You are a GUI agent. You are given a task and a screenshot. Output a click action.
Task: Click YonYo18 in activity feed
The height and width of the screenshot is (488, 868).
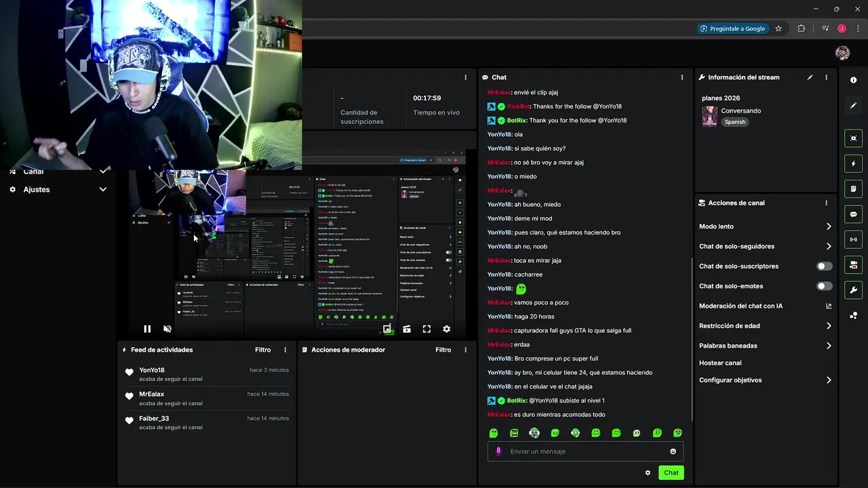point(152,370)
